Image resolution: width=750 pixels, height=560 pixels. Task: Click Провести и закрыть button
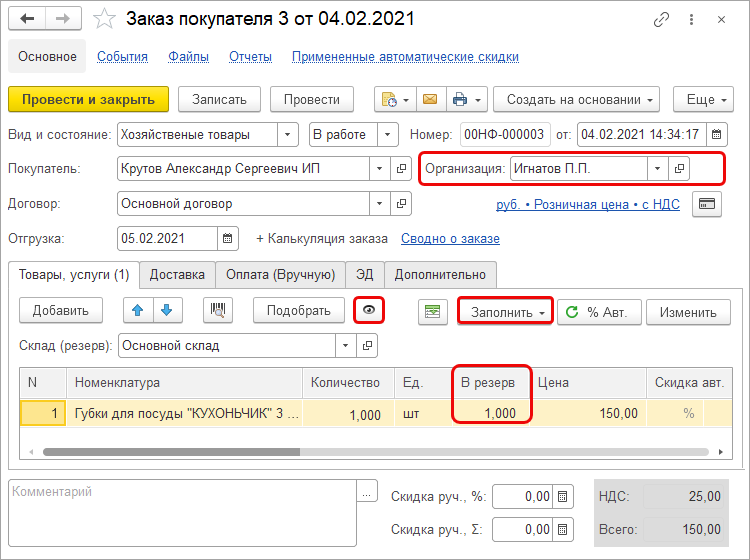(x=88, y=99)
